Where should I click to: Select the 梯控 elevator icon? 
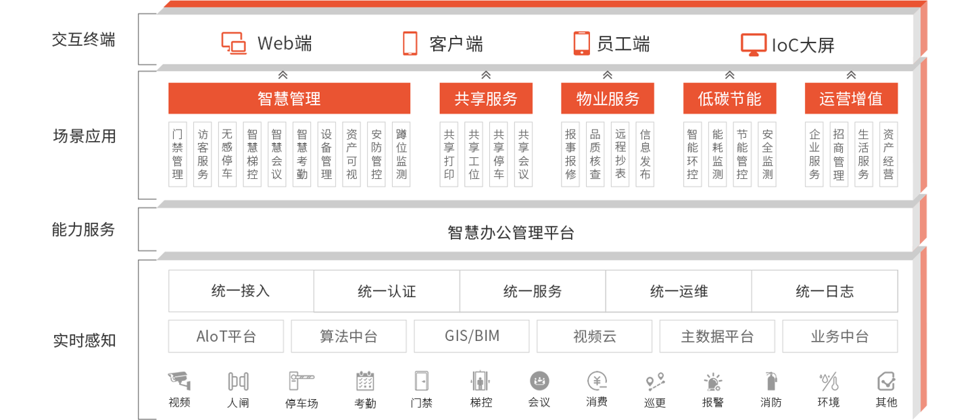tap(480, 381)
